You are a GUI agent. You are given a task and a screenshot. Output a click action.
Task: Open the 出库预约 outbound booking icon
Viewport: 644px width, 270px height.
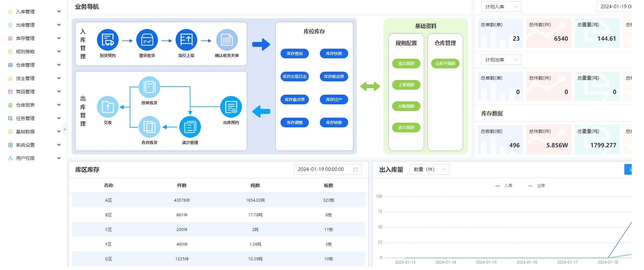tap(231, 107)
